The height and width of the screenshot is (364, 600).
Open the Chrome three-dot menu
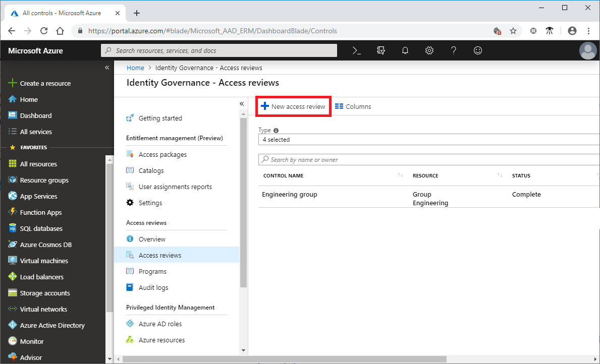click(x=588, y=31)
